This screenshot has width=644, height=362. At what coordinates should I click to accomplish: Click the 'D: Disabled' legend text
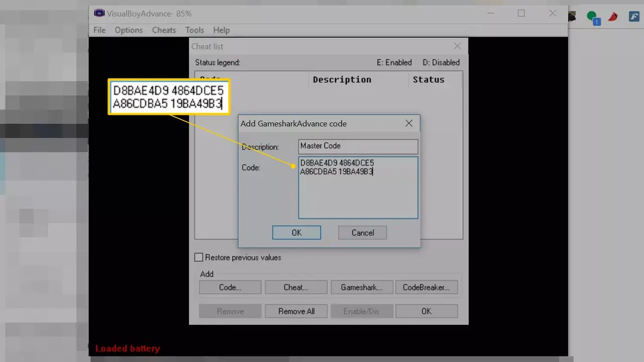441,62
